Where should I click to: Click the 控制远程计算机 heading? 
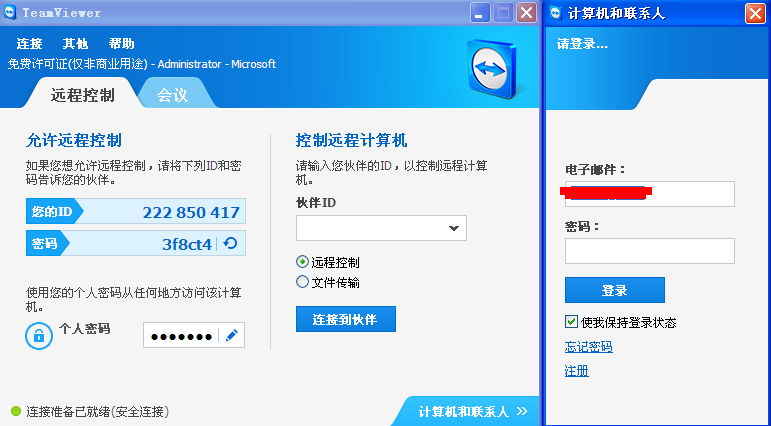click(352, 141)
